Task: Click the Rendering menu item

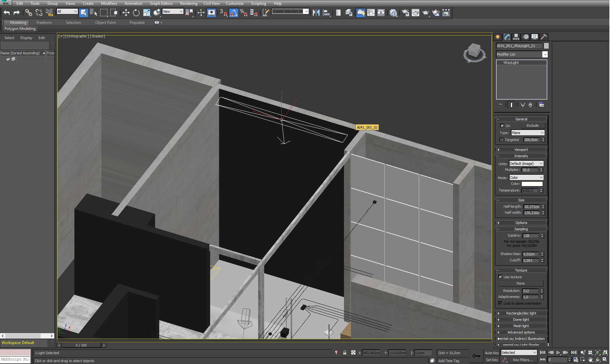Action: pos(188,3)
